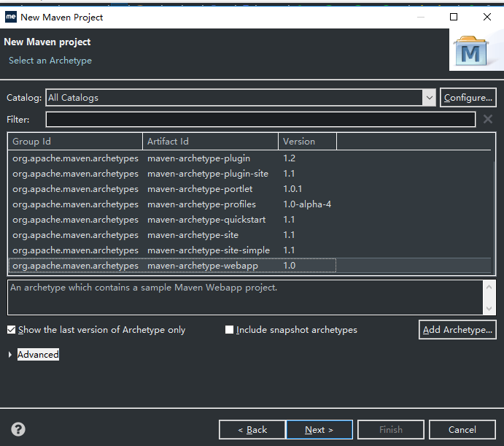Enable 'Include snapshot archetypes' checkbox

(229, 330)
